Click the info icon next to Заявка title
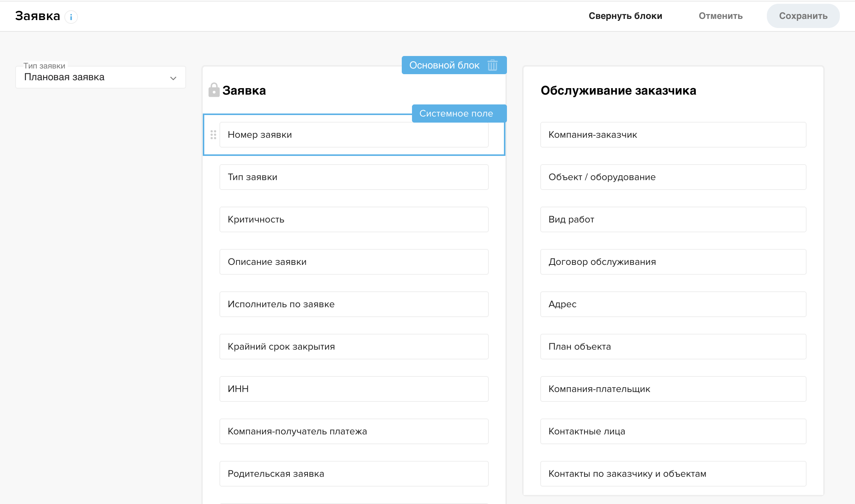This screenshot has height=504, width=855. coord(71,17)
